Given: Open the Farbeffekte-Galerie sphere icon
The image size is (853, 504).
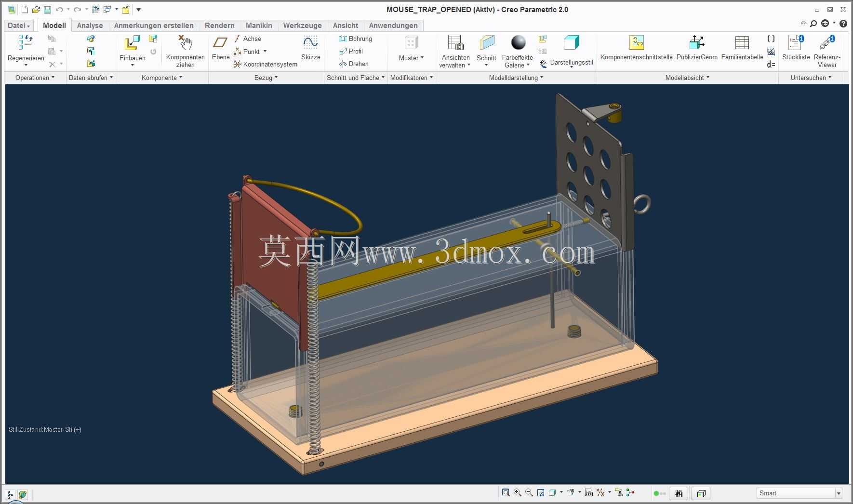Looking at the screenshot, I should [519, 42].
